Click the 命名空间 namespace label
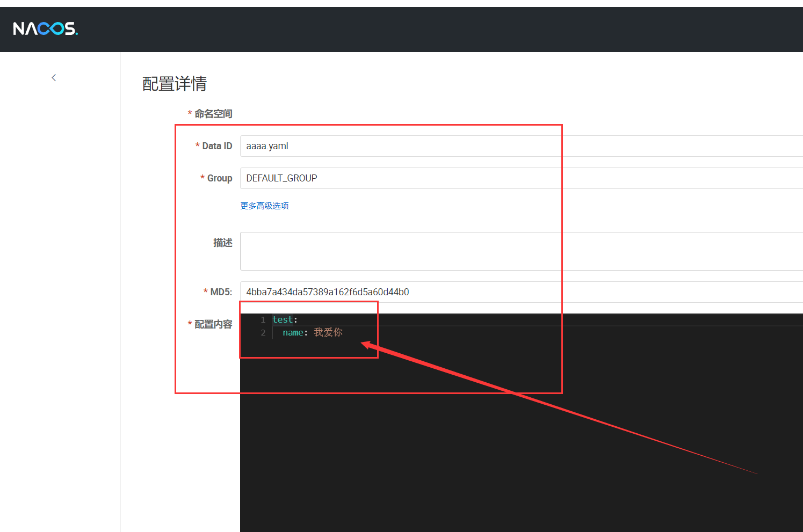Screen dimensions: 803x532 (x=214, y=113)
